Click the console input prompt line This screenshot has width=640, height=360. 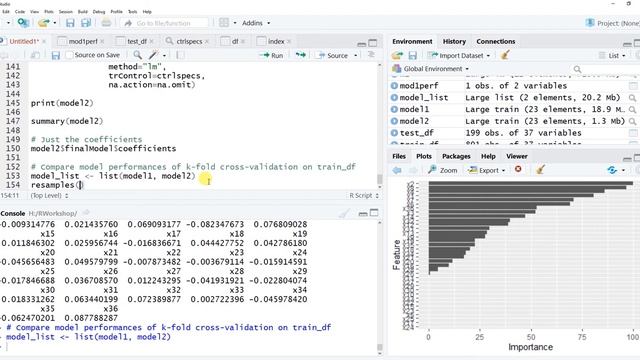click(x=190, y=347)
